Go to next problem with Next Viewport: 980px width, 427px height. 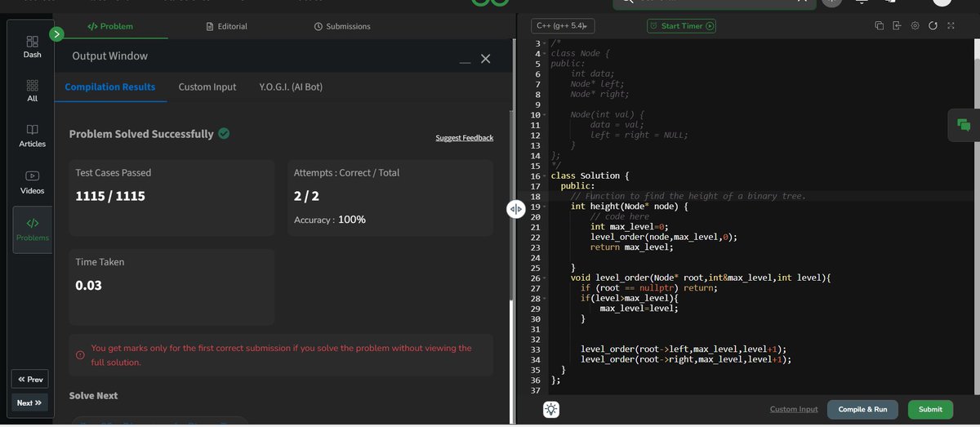click(29, 403)
